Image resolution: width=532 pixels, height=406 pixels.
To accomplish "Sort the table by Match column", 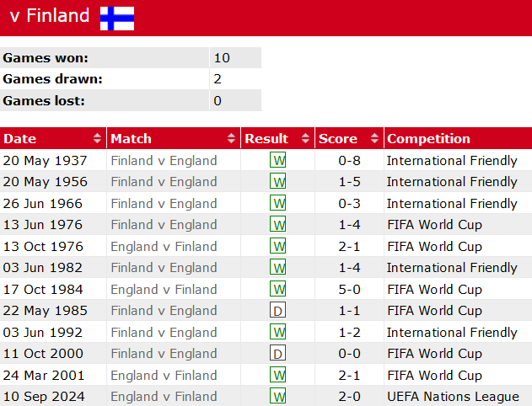I will 173,139.
